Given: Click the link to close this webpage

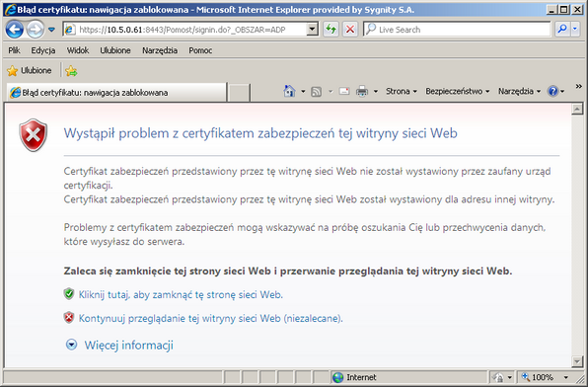Looking at the screenshot, I should coord(181,294).
